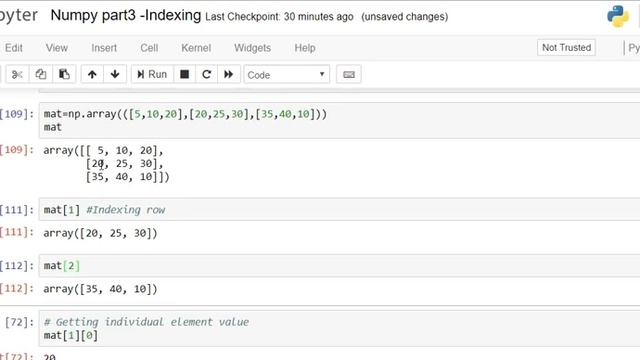Open the Cell menu
The image size is (640, 360).
pyautogui.click(x=149, y=48)
